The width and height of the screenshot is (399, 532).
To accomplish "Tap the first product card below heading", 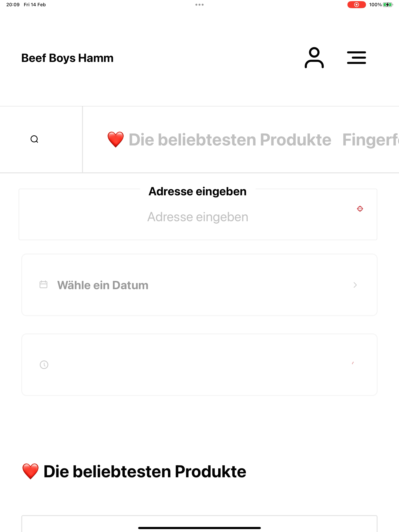I will (x=199, y=523).
